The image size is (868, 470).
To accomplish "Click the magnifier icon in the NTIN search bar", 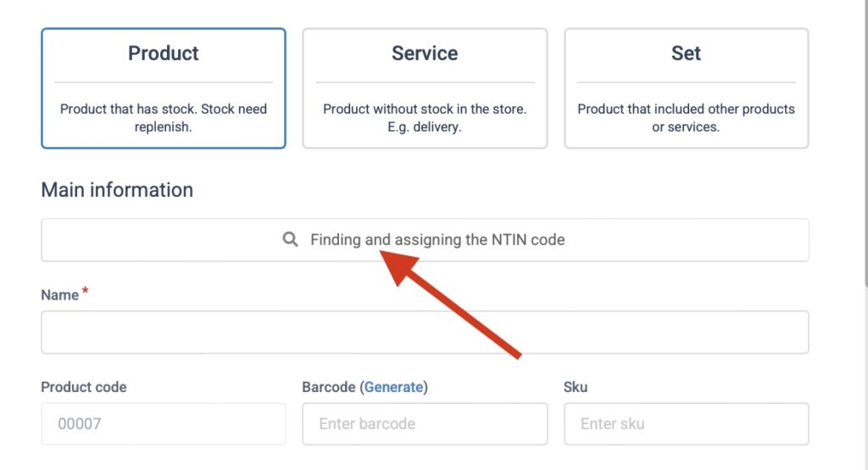I will click(x=290, y=240).
